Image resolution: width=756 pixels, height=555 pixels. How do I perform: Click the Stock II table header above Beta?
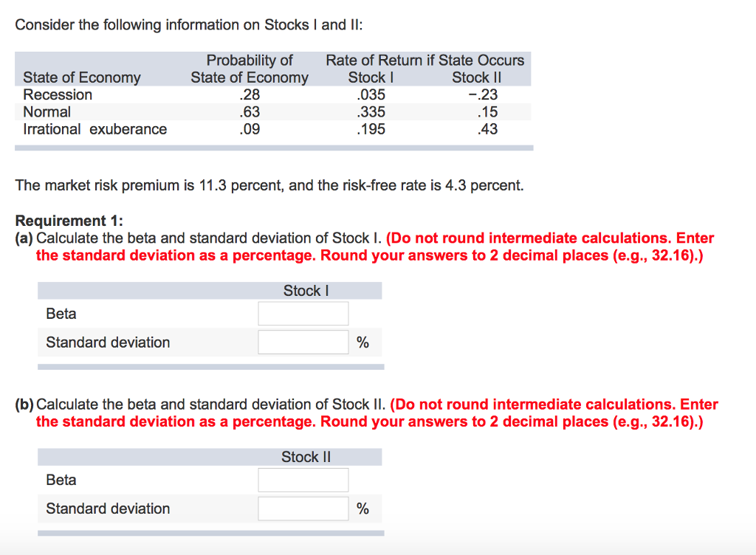(304, 457)
